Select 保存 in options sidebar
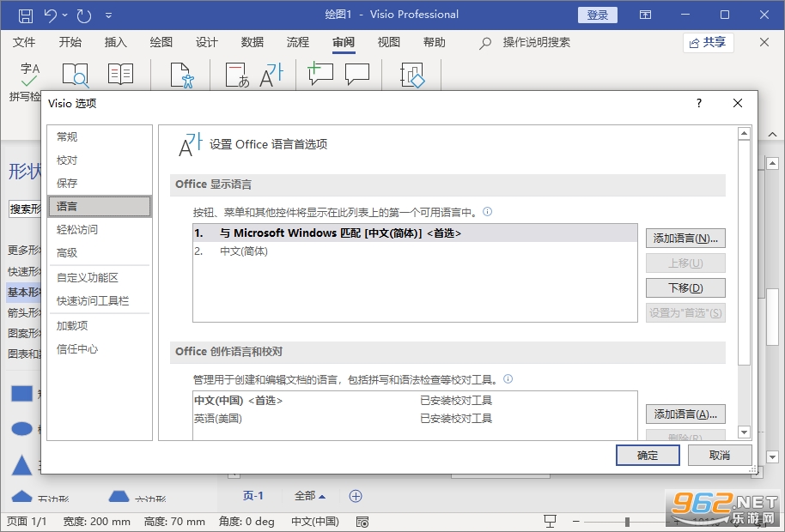 pyautogui.click(x=100, y=183)
